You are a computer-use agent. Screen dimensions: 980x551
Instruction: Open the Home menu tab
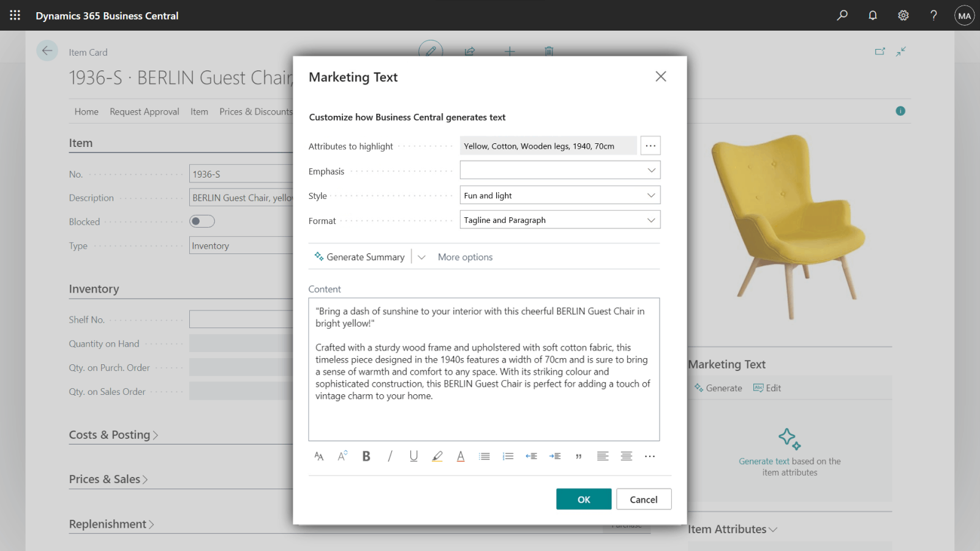point(86,111)
